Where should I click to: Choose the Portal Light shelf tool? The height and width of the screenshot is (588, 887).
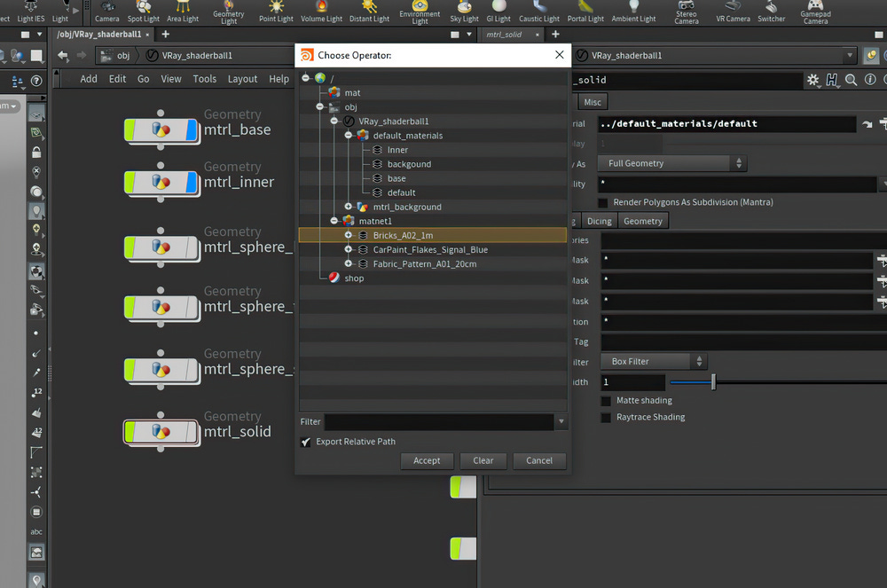pyautogui.click(x=585, y=12)
